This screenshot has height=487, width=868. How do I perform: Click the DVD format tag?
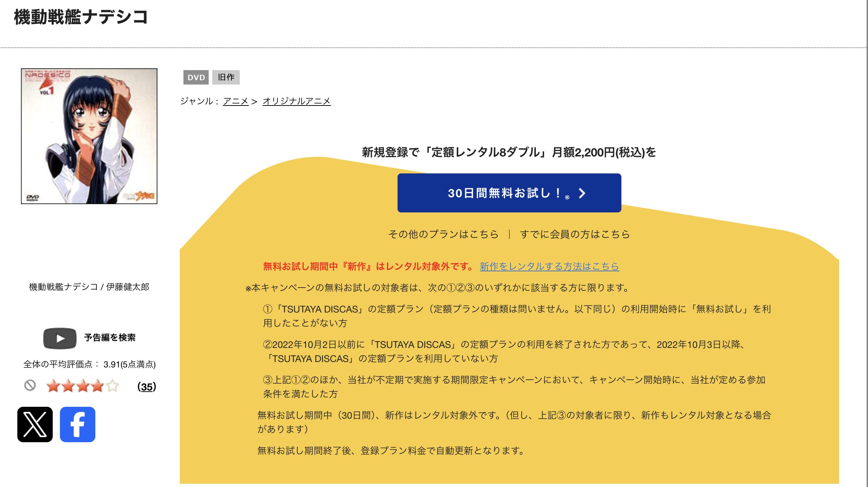(x=196, y=77)
